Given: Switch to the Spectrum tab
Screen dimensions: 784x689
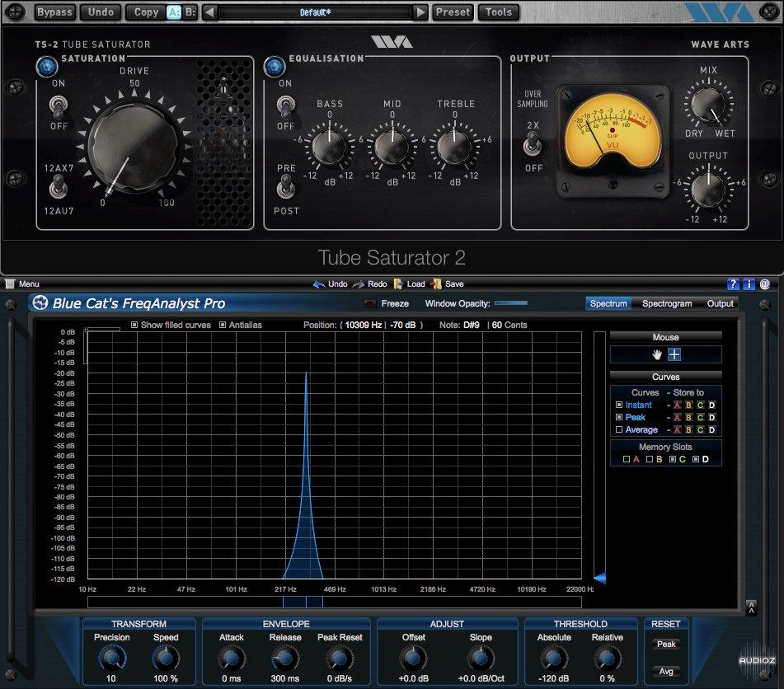Looking at the screenshot, I should [608, 303].
